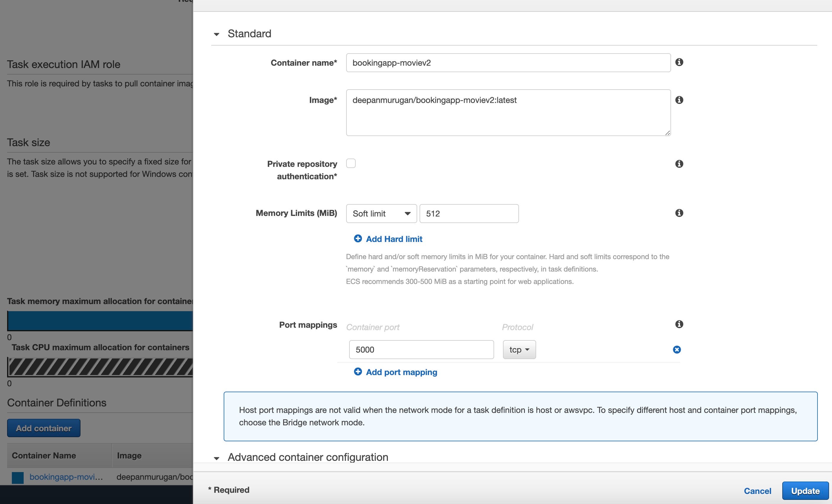
Task: Click the Cancel link
Action: (x=757, y=491)
